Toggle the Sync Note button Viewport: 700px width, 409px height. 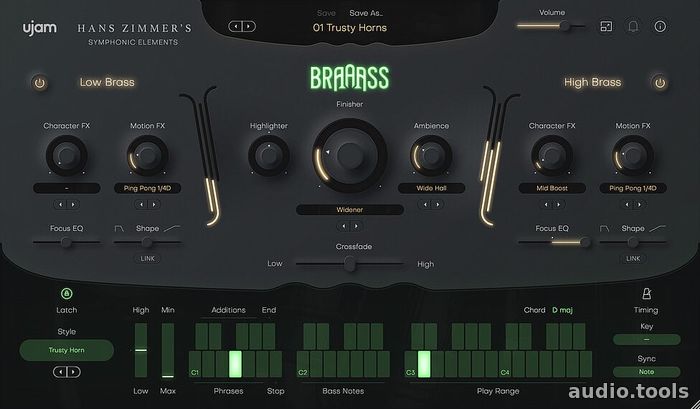click(x=646, y=371)
